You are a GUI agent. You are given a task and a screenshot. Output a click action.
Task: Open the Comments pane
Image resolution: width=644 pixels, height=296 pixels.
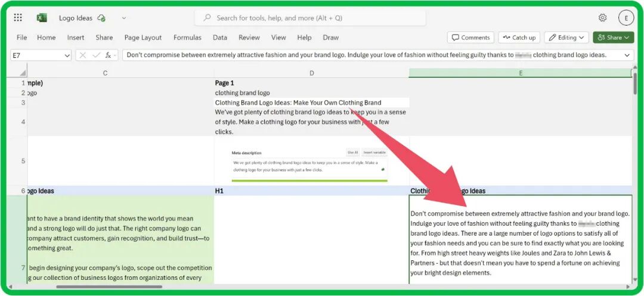pos(470,38)
